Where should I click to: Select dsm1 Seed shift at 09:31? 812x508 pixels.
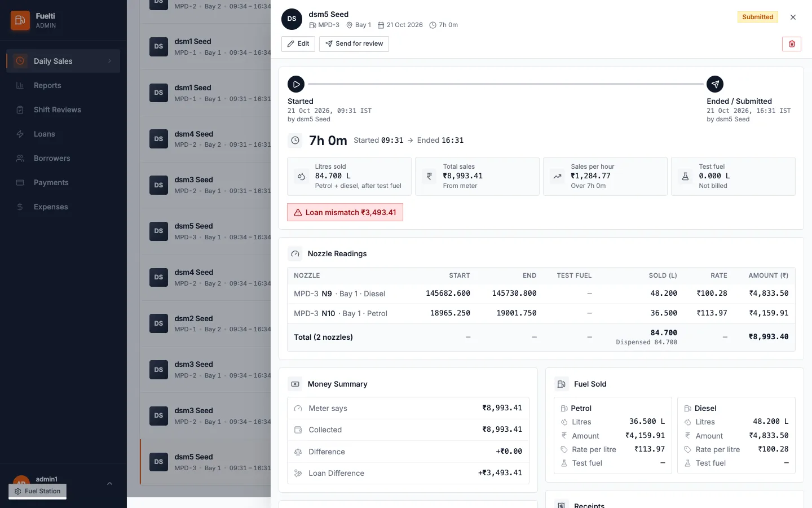[205, 93]
